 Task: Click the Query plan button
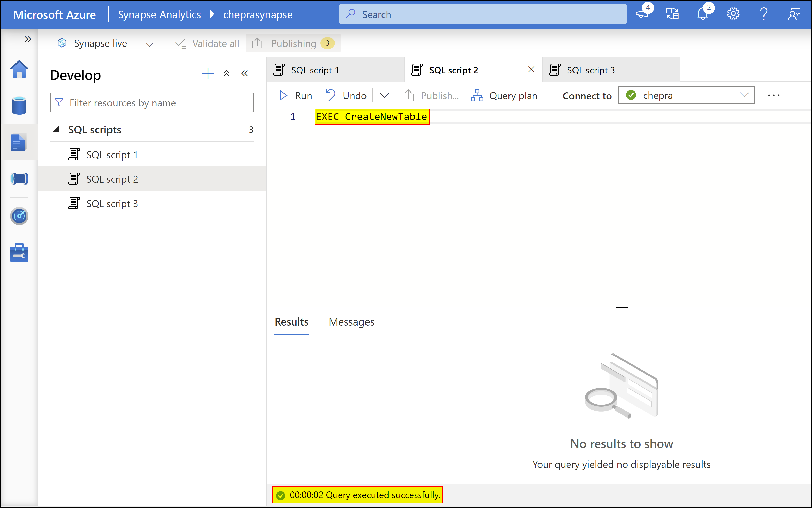(504, 95)
